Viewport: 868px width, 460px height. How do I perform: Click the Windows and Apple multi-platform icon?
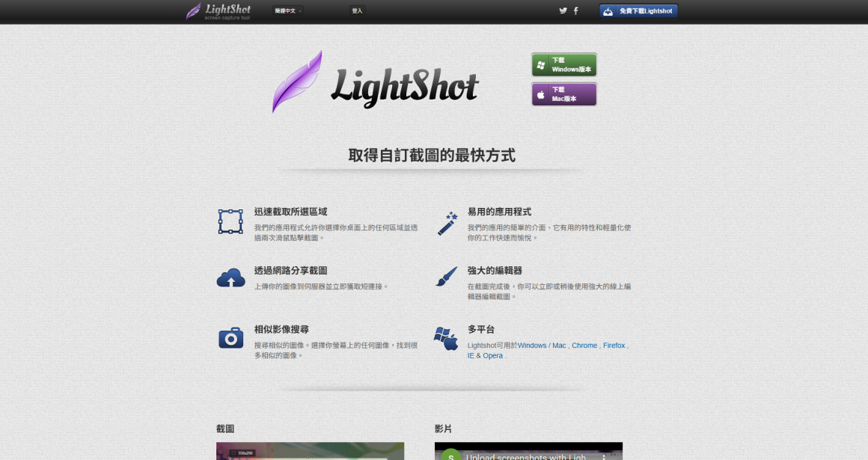(x=446, y=338)
